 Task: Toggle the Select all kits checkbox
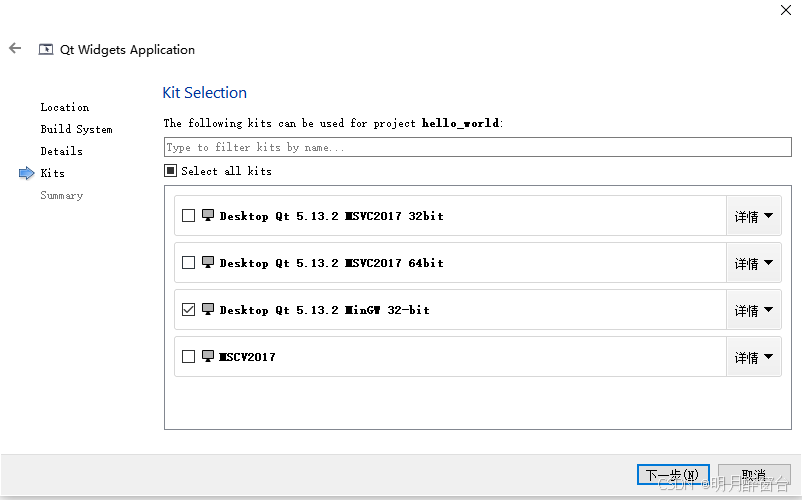coord(171,171)
